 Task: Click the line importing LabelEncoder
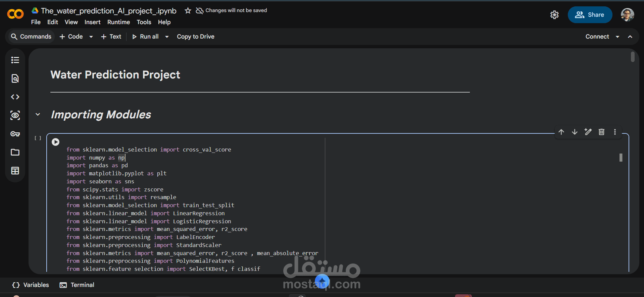[x=141, y=237]
